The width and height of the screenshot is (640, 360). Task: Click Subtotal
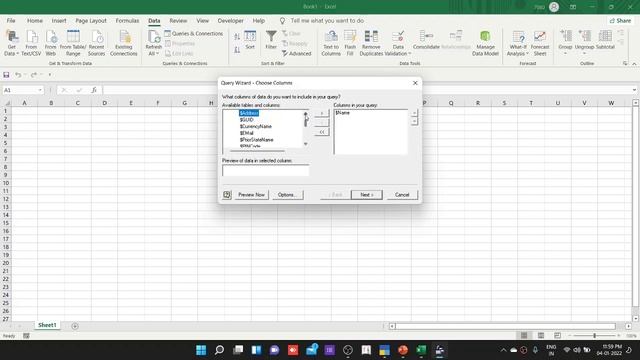605,40
